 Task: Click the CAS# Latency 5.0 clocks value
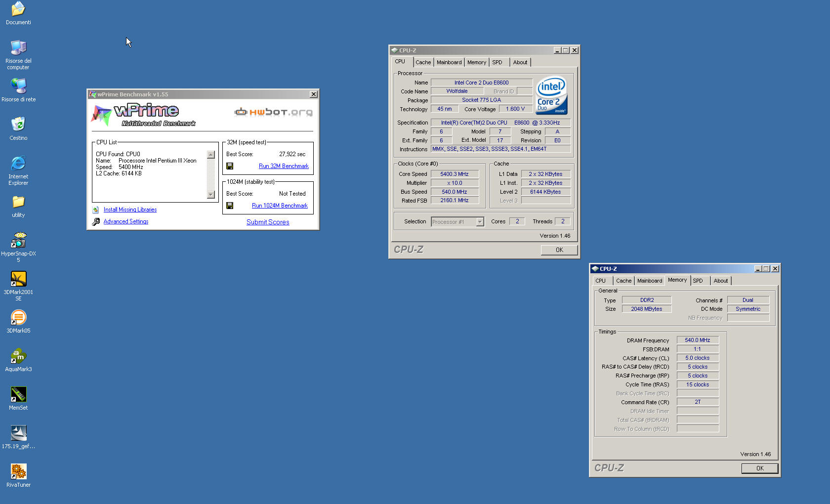click(698, 358)
